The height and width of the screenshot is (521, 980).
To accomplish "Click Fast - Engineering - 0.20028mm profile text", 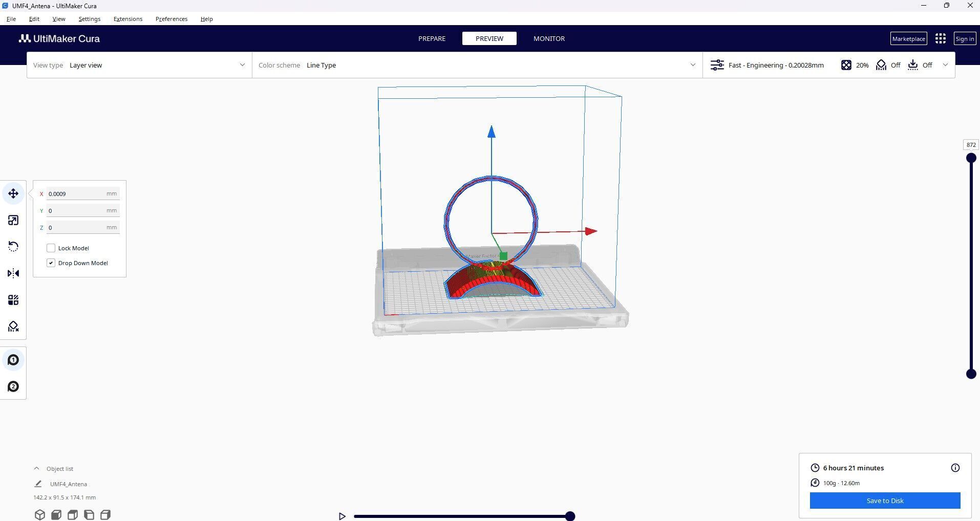I will pos(776,65).
